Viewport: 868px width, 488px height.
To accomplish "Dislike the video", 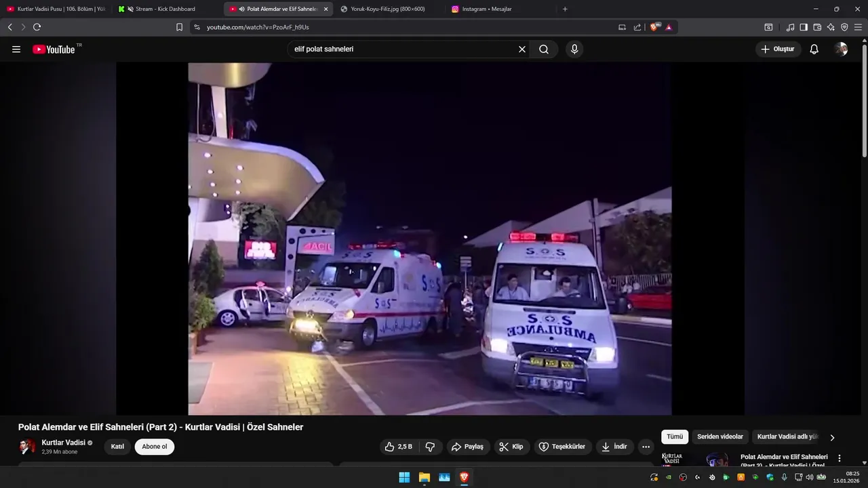I will point(430,447).
